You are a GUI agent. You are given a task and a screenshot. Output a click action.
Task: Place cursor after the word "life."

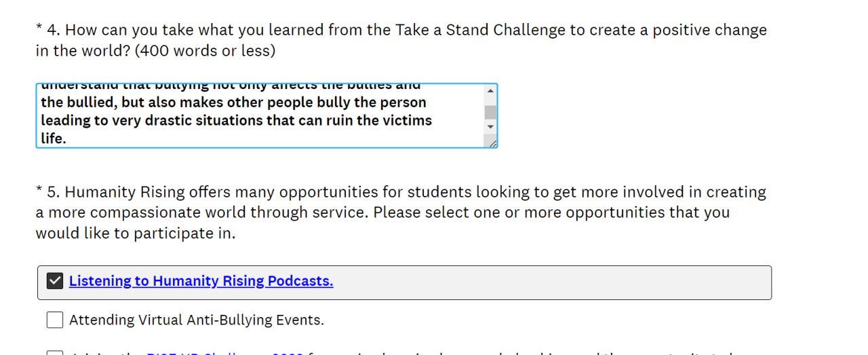click(67, 138)
